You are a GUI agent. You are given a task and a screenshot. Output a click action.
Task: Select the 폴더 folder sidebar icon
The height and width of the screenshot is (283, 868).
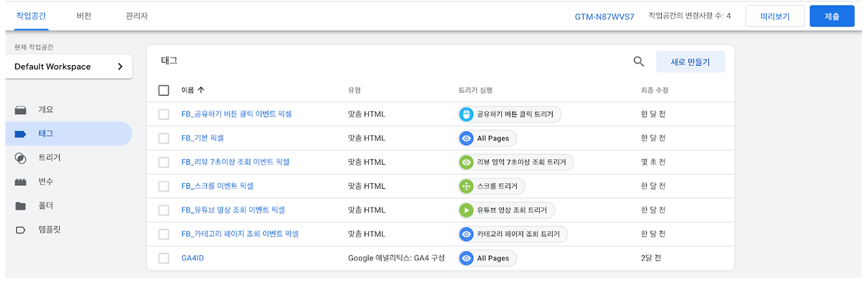coord(20,206)
